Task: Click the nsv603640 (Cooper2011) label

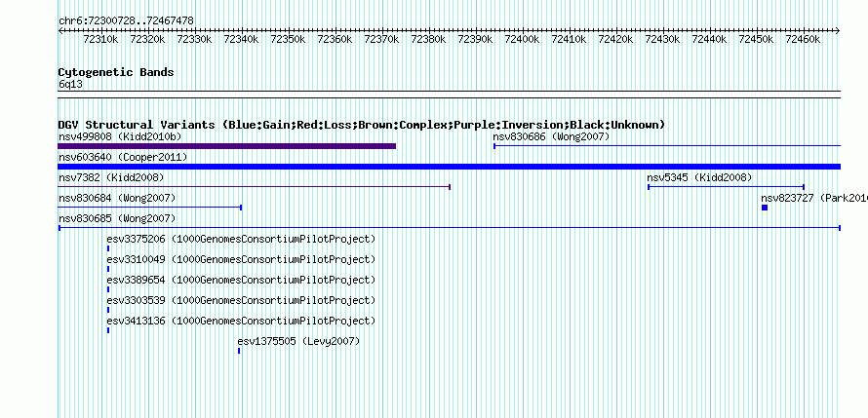Action: pos(123,158)
